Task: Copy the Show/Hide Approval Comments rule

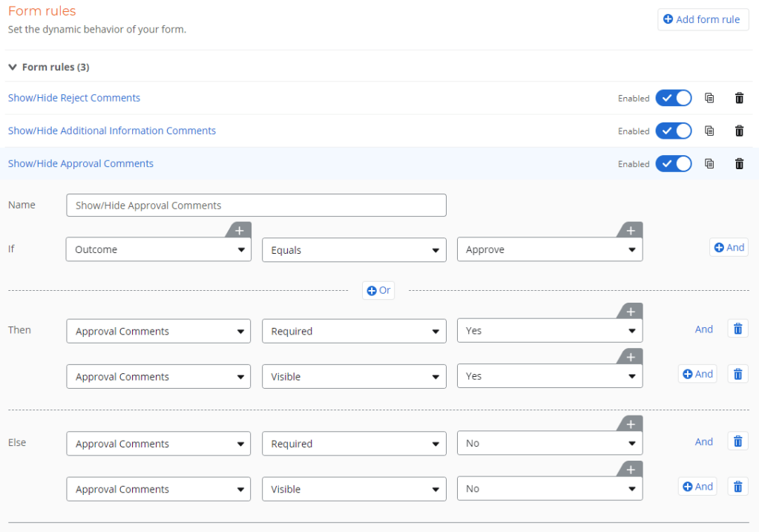Action: (x=709, y=164)
